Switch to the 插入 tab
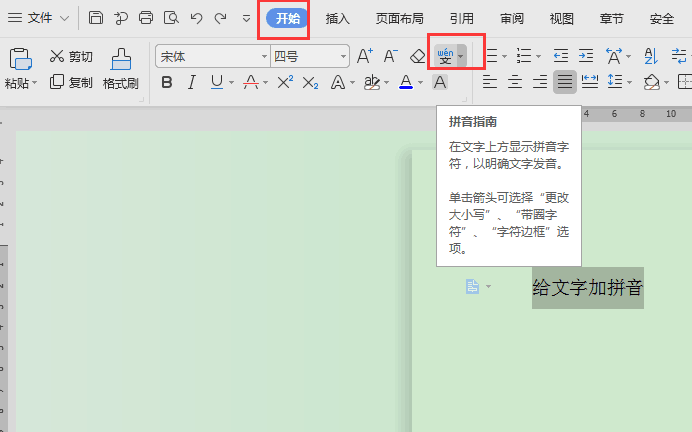The height and width of the screenshot is (432, 692). [338, 19]
